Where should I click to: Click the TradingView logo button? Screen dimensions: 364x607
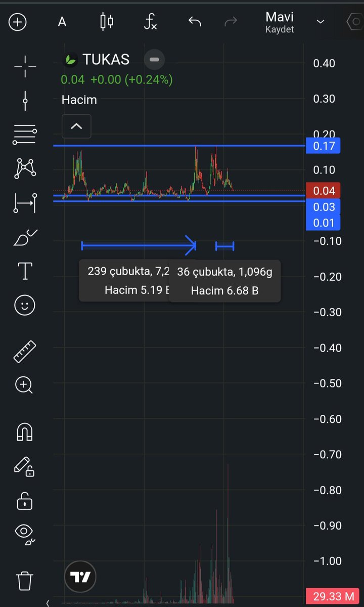tap(80, 577)
